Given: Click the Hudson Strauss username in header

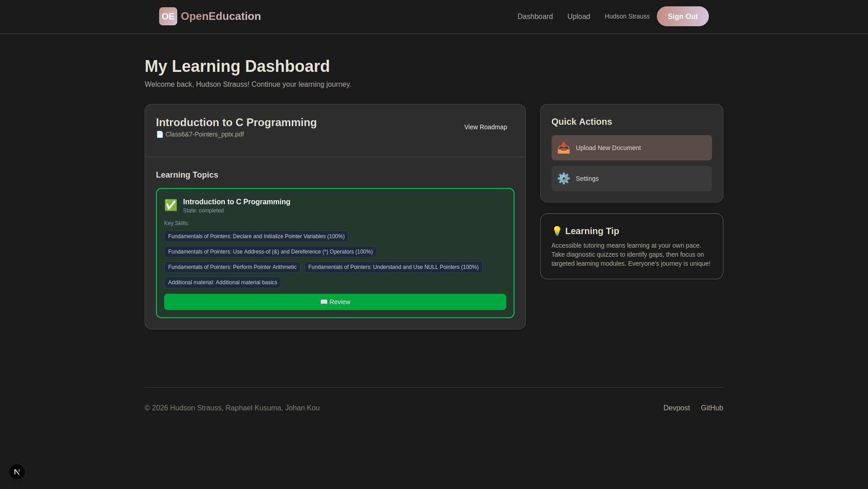Looking at the screenshot, I should (627, 16).
